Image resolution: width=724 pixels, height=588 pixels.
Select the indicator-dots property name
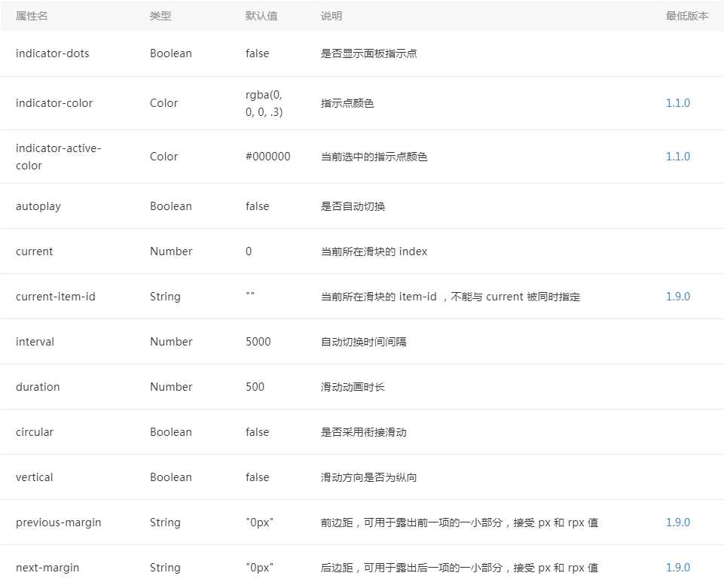(52, 53)
